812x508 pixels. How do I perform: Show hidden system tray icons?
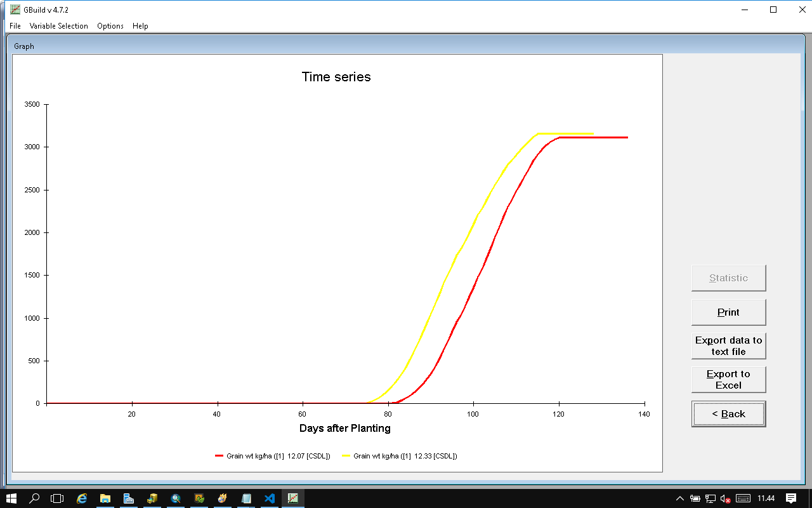click(x=680, y=498)
